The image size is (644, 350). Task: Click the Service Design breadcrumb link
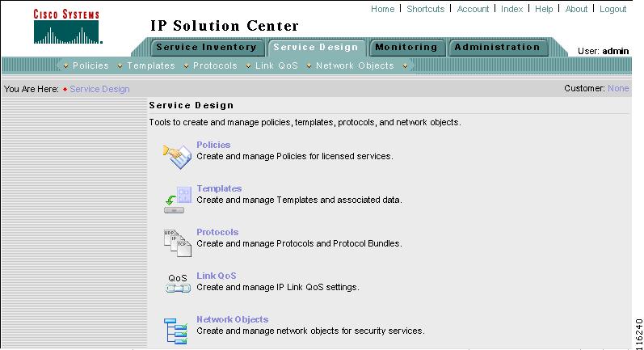click(99, 89)
